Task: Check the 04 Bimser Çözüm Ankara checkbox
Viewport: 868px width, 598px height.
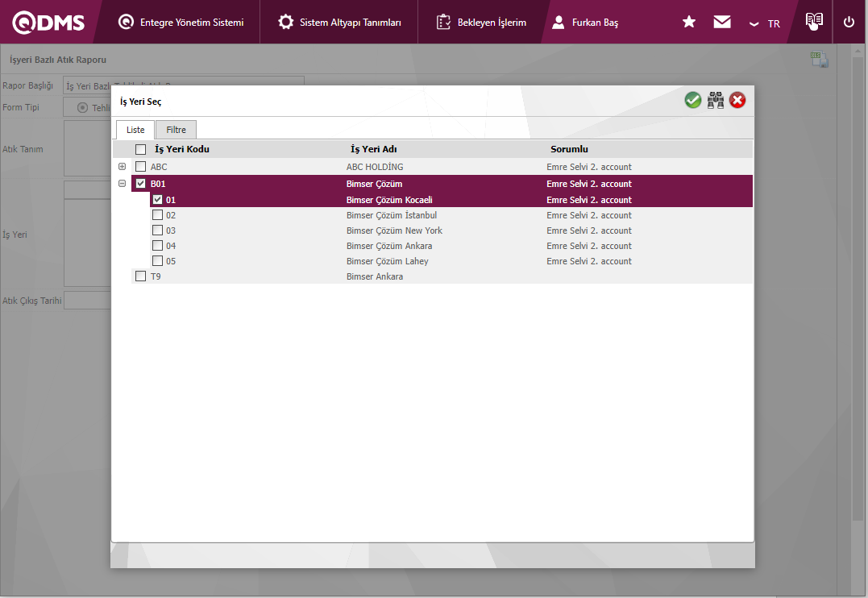Action: [158, 245]
